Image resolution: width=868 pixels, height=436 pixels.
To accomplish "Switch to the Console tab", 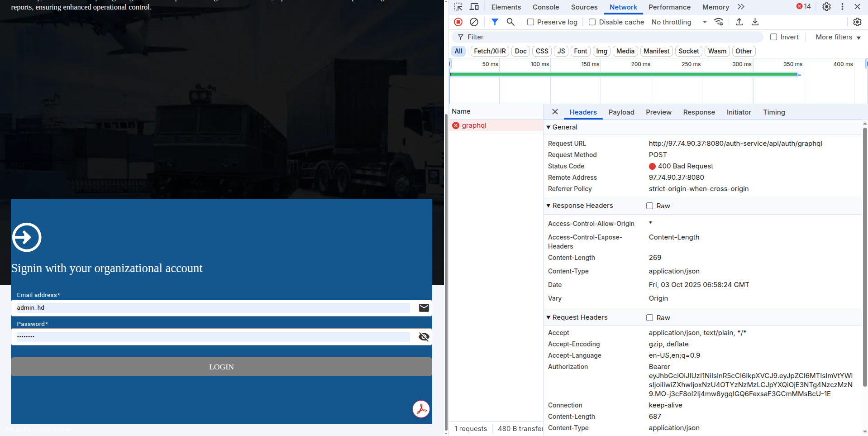I will 545,7.
